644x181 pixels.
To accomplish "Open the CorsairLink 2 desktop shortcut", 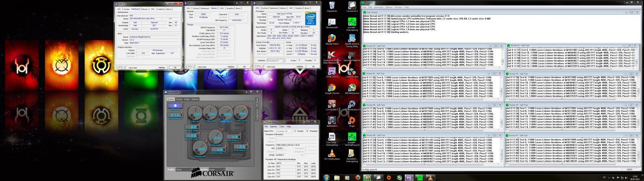I will (352, 7).
